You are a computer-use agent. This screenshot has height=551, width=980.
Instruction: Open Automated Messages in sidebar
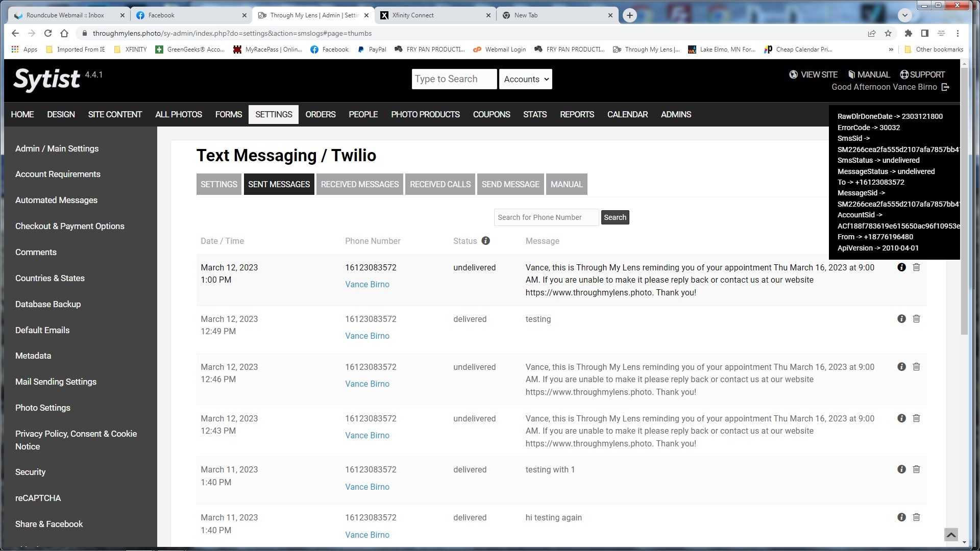tap(56, 200)
